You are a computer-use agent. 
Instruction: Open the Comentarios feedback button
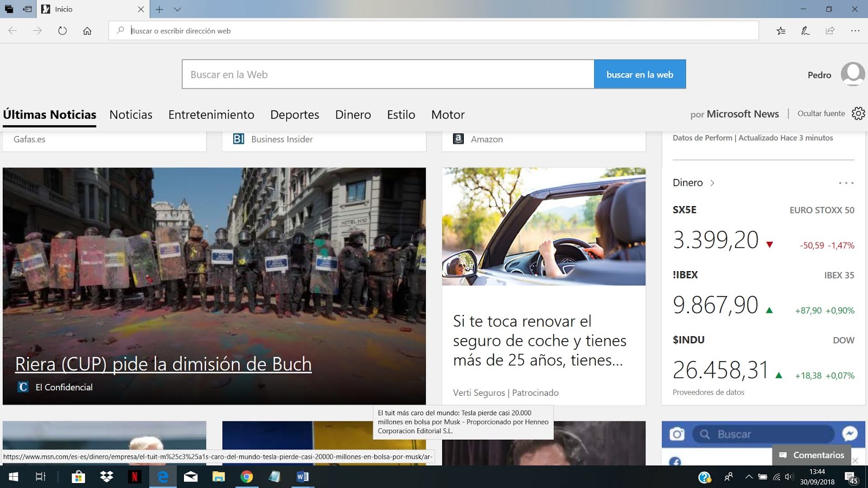pyautogui.click(x=812, y=455)
